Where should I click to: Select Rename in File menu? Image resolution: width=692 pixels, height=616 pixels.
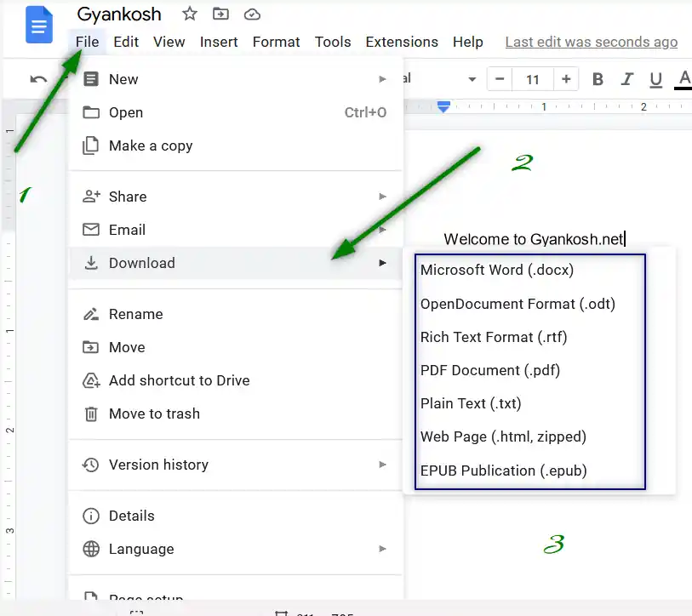235,314
